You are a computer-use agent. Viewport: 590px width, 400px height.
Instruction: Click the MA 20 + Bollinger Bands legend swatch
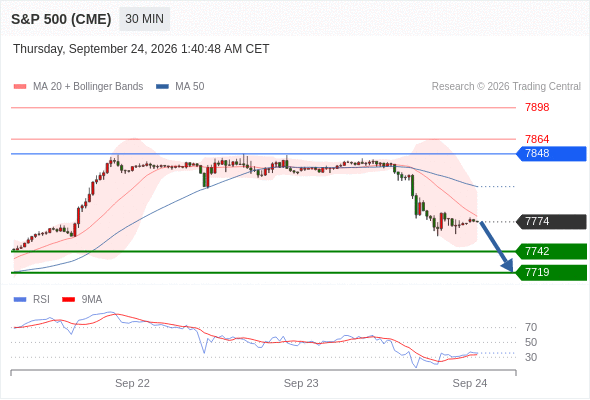click(20, 87)
